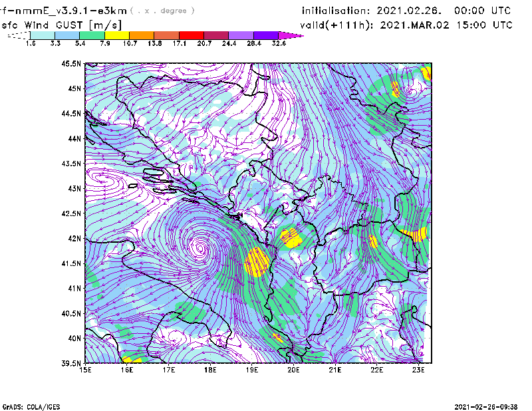Click the "3.3" colorbar value
The width and height of the screenshot is (532, 411).
(x=55, y=43)
